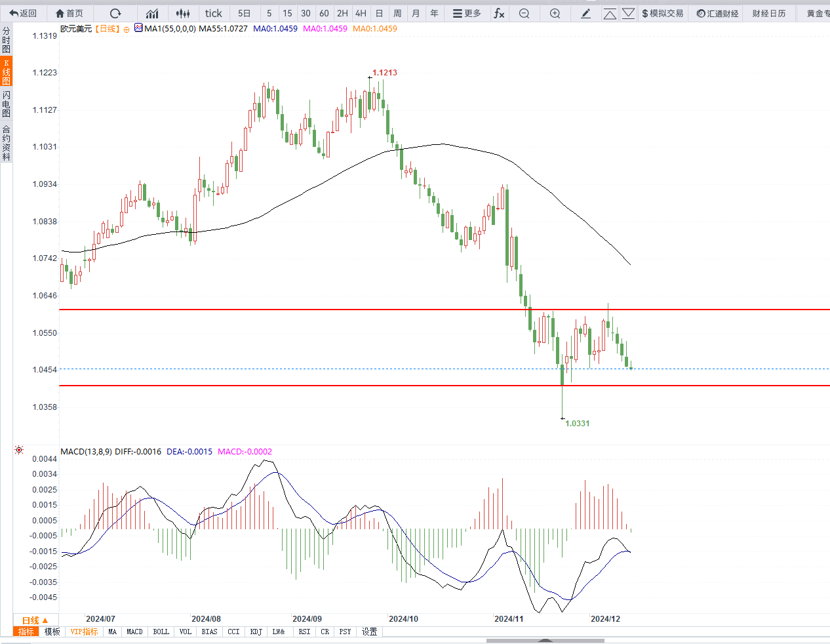
Task: Select the line chart style icon
Action: [x=152, y=13]
